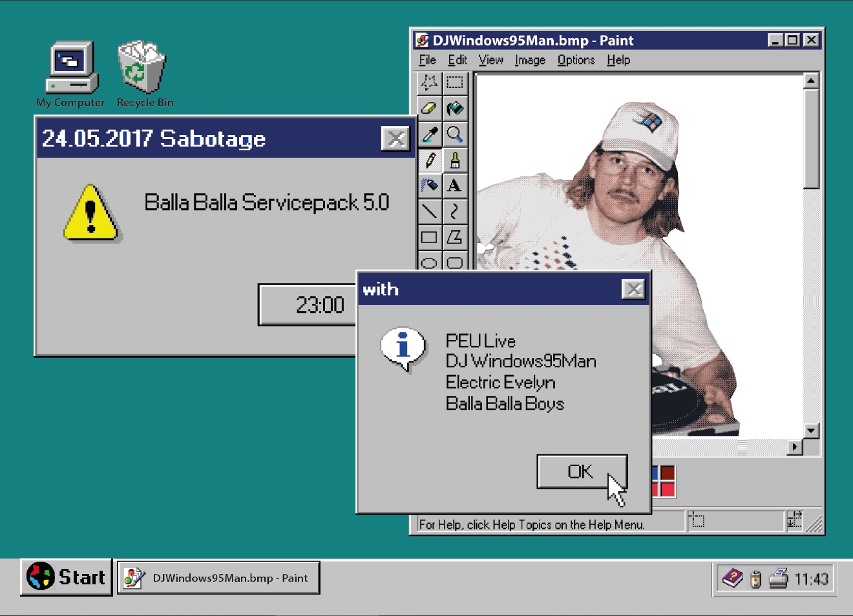Select the bright red swatch below dark red
The image size is (853, 616).
pyautogui.click(x=667, y=489)
